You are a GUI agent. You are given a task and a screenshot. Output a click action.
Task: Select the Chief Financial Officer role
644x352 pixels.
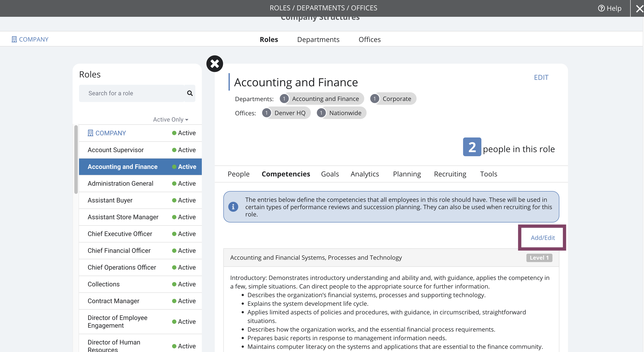[x=140, y=251]
